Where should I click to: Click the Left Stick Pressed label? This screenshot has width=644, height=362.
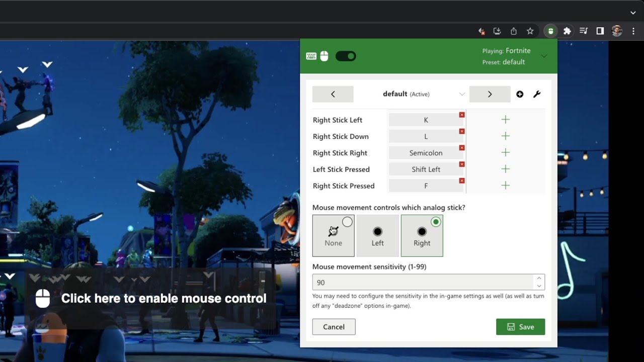click(x=341, y=169)
